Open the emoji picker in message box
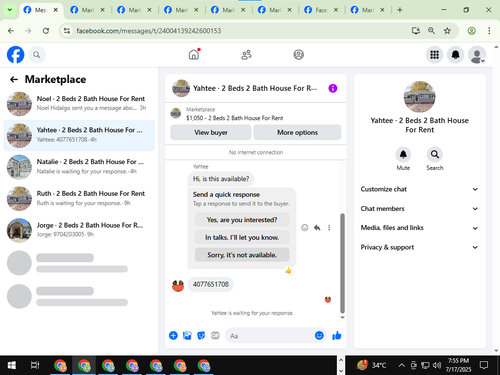Viewport: 500px width, 375px height. tap(319, 335)
